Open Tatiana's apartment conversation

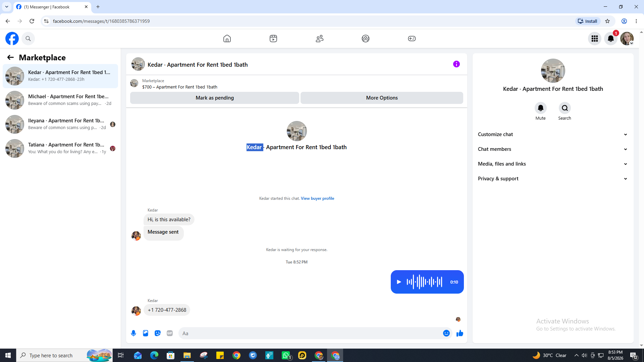(x=60, y=148)
